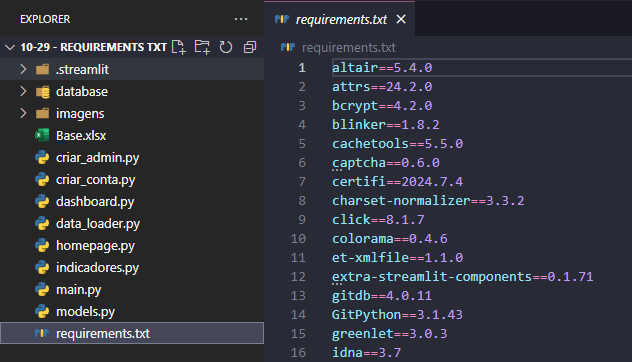Place cursor on extra-streamlit-components==0.1.71 line
The image size is (632, 362).
[463, 277]
